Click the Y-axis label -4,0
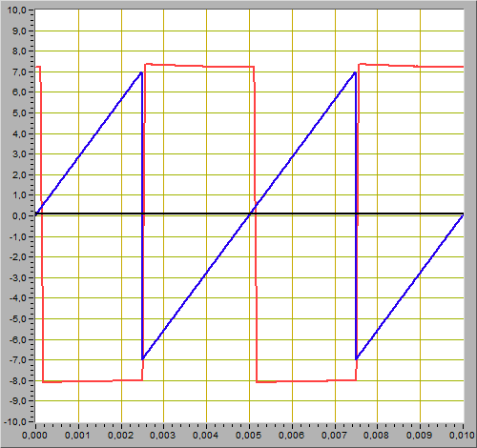The image size is (477, 448). coord(17,298)
